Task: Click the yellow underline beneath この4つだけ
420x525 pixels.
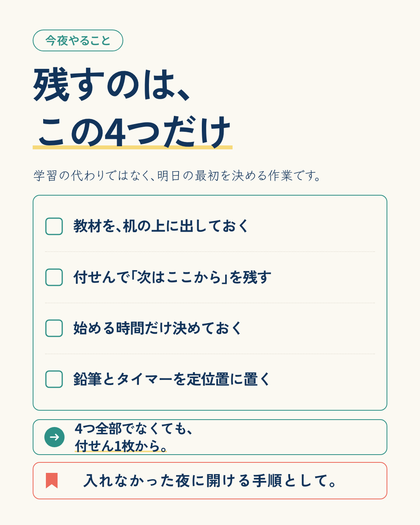Action: click(x=133, y=147)
